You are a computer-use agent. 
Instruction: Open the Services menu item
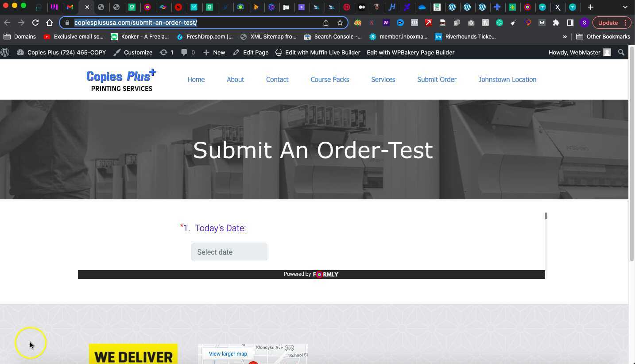(x=383, y=80)
